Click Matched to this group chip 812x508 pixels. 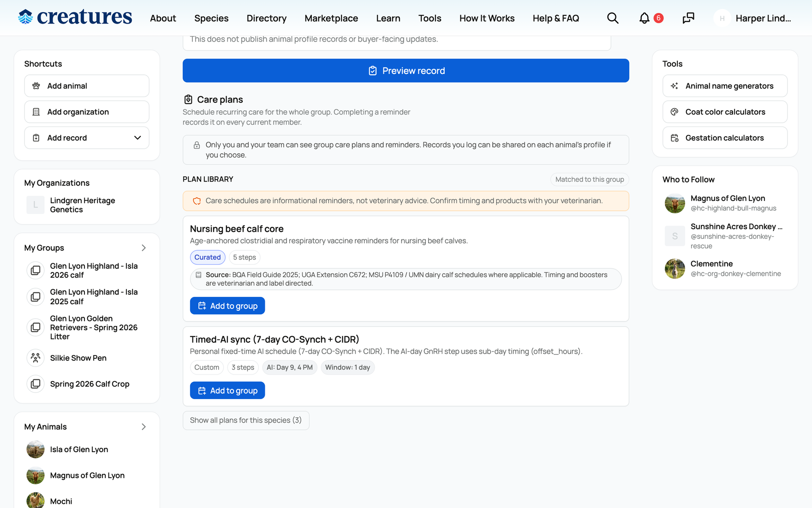[590, 179]
